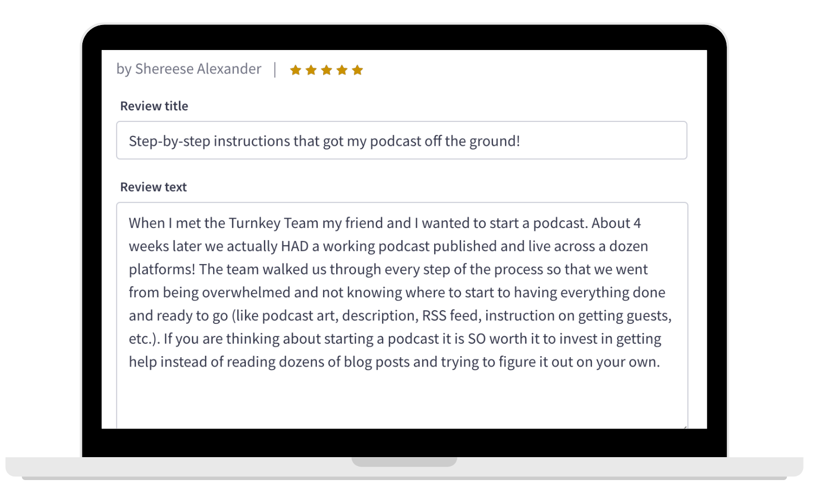Screen dimensions: 814x504
Task: Click the fourth rating star
Action: coord(342,70)
